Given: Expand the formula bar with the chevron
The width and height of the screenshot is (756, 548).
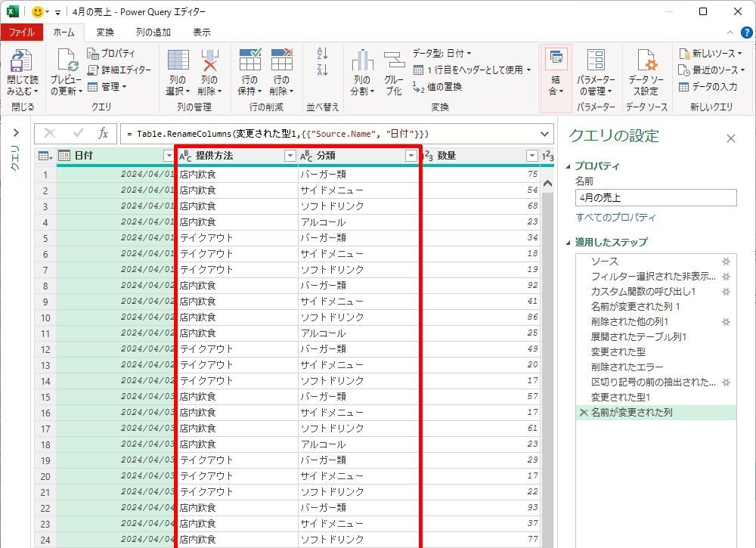Looking at the screenshot, I should pos(546,134).
